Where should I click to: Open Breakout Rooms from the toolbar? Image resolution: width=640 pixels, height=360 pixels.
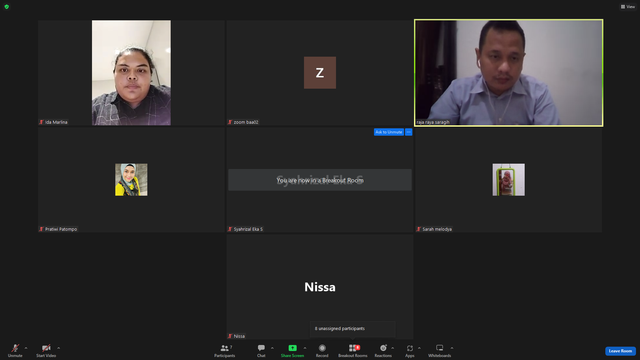[353, 350]
